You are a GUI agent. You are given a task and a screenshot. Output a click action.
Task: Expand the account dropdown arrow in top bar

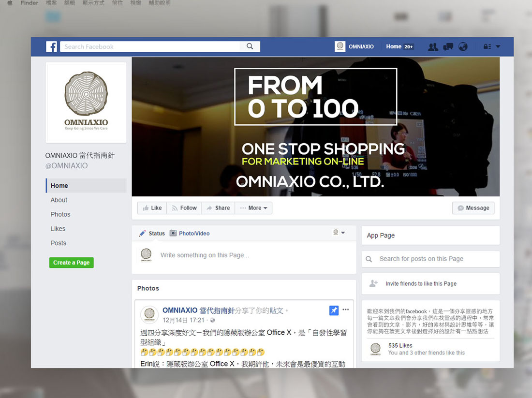(x=498, y=46)
